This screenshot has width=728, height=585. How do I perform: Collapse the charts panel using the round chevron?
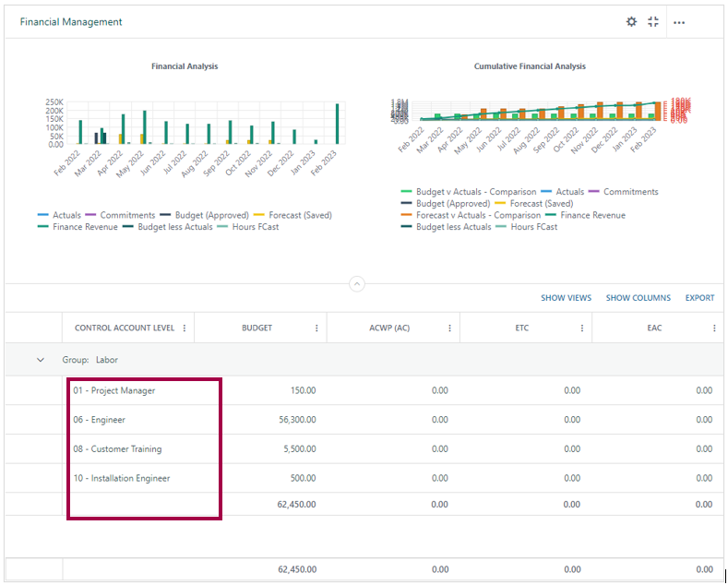click(356, 283)
